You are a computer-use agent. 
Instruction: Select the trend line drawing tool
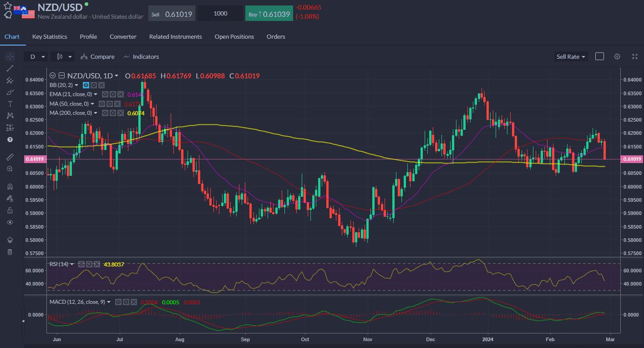pos(10,68)
